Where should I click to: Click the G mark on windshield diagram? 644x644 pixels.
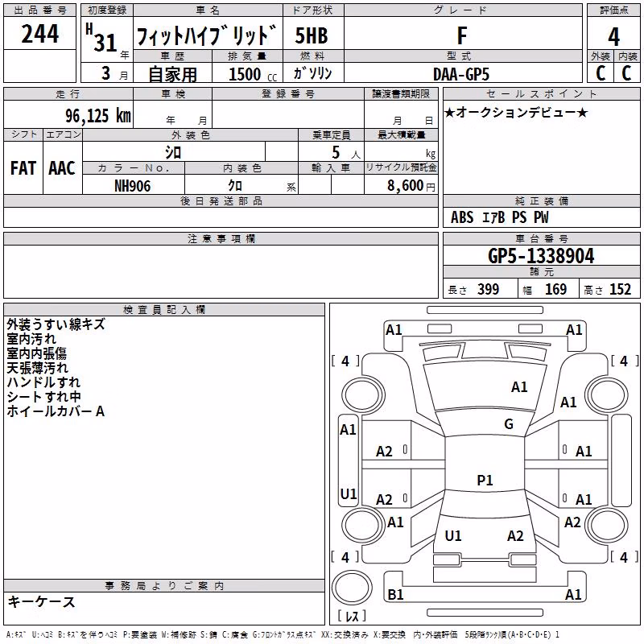pos(509,424)
